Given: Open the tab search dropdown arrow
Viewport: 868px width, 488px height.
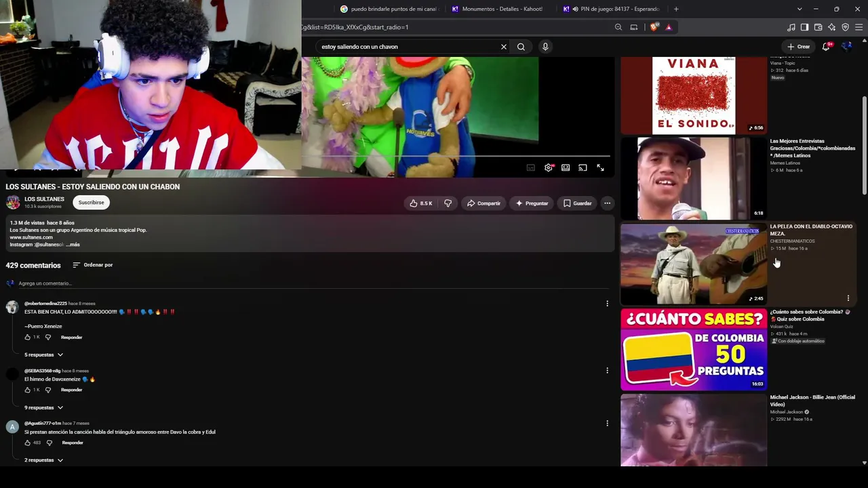Looking at the screenshot, I should 800,9.
